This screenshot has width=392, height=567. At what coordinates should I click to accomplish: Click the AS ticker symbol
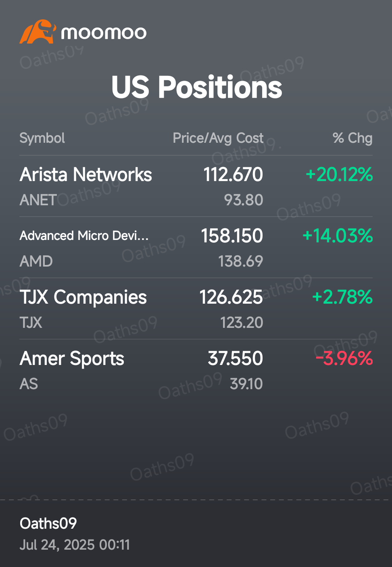pyautogui.click(x=29, y=384)
